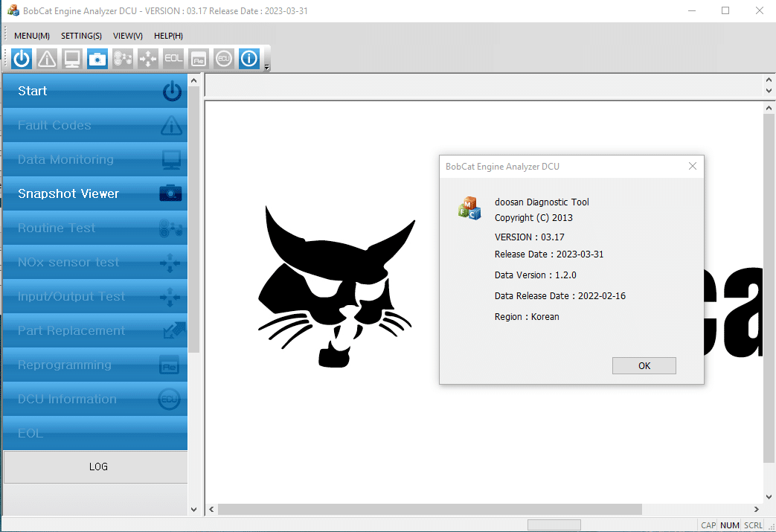Click the Start power icon in toolbar
The image size is (776, 532).
point(22,59)
